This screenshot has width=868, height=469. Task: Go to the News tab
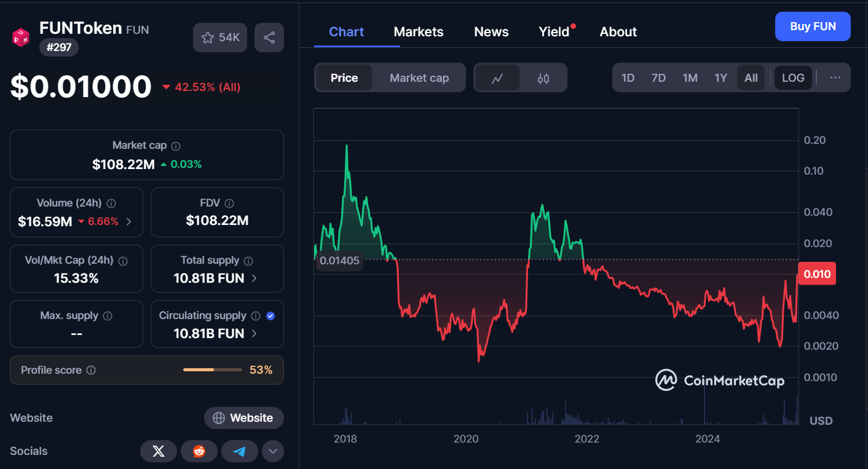[x=491, y=32]
